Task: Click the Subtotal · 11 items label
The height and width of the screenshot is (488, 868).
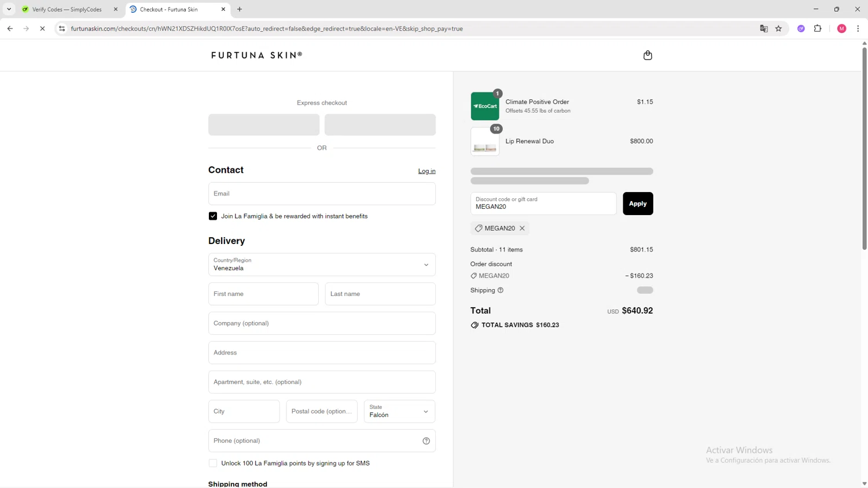Action: [x=496, y=250]
